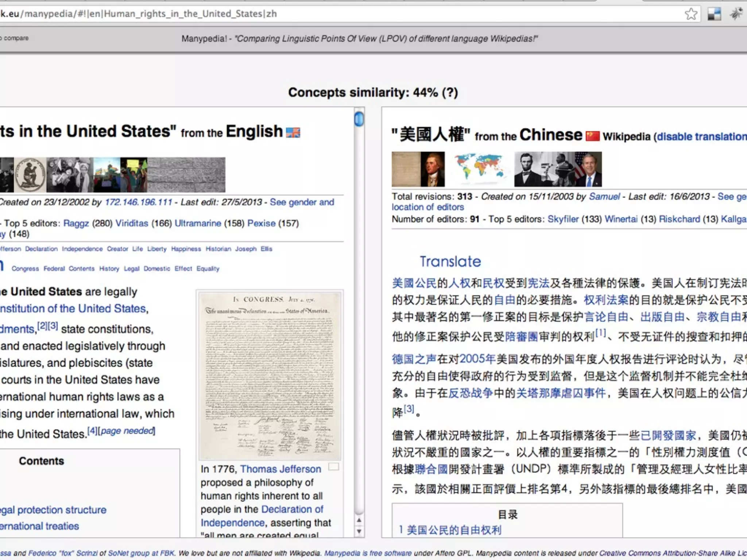Image resolution: width=747 pixels, height=560 pixels.
Task: Disable translation of the Chinese article
Action: (701, 136)
